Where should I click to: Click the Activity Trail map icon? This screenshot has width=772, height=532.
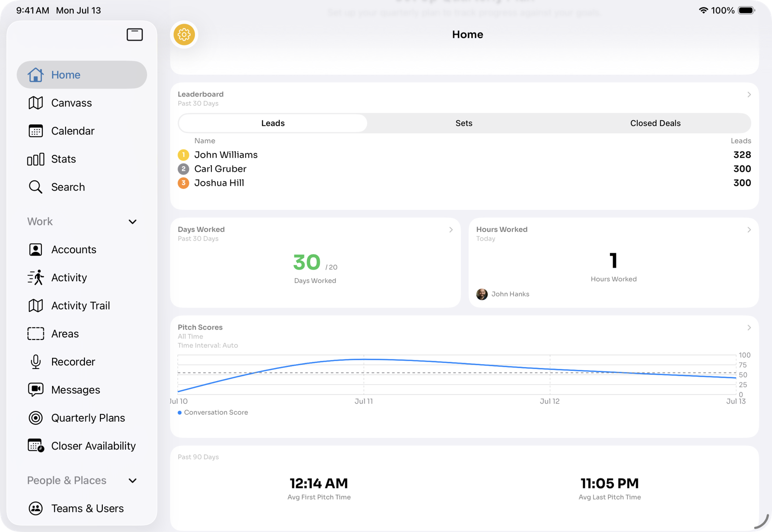pos(35,305)
